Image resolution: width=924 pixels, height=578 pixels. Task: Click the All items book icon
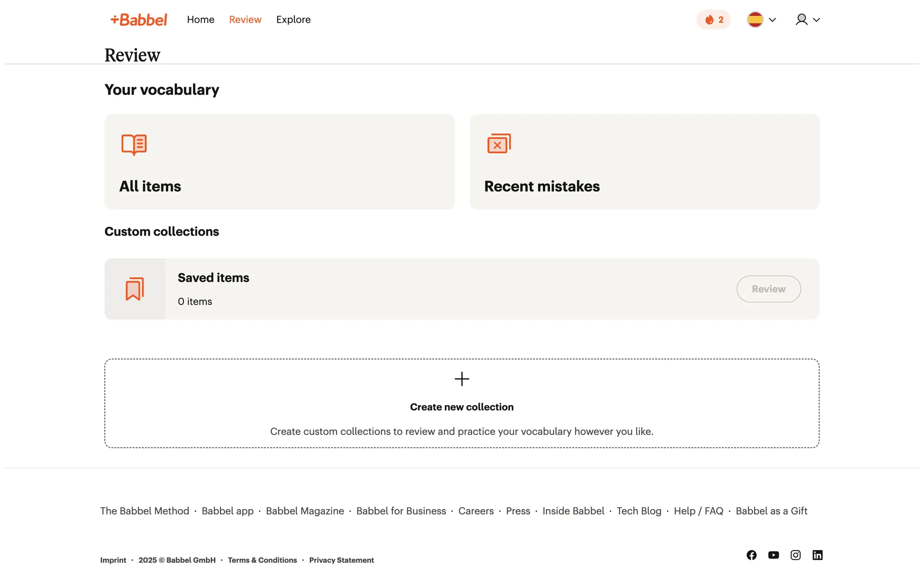134,144
